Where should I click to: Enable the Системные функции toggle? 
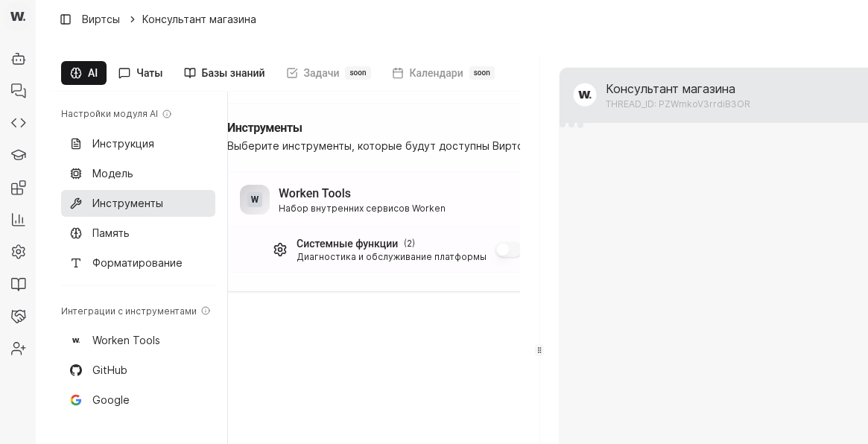click(x=507, y=250)
